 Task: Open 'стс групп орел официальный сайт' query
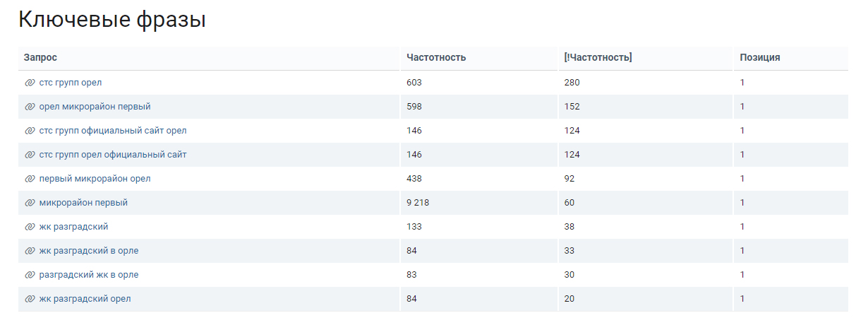click(x=113, y=155)
